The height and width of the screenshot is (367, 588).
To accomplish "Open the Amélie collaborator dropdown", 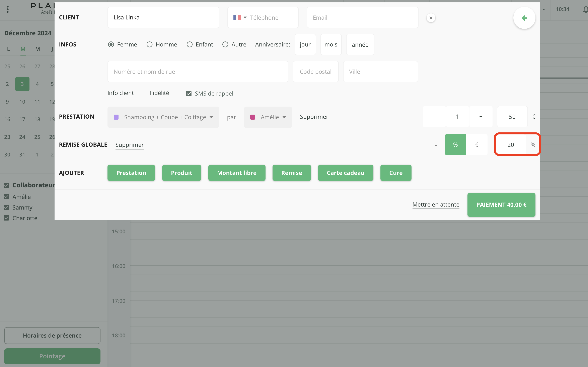I will pyautogui.click(x=284, y=117).
